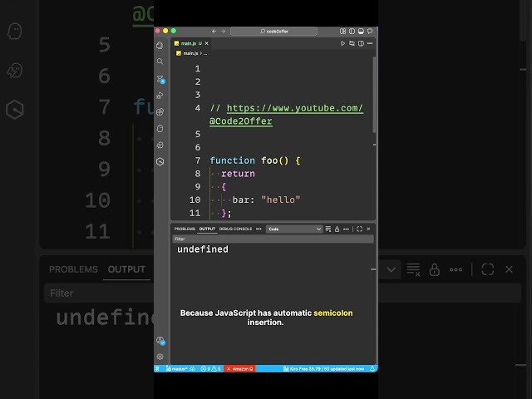Maximize the panel size icon
This screenshot has width=532, height=399.
click(360, 229)
